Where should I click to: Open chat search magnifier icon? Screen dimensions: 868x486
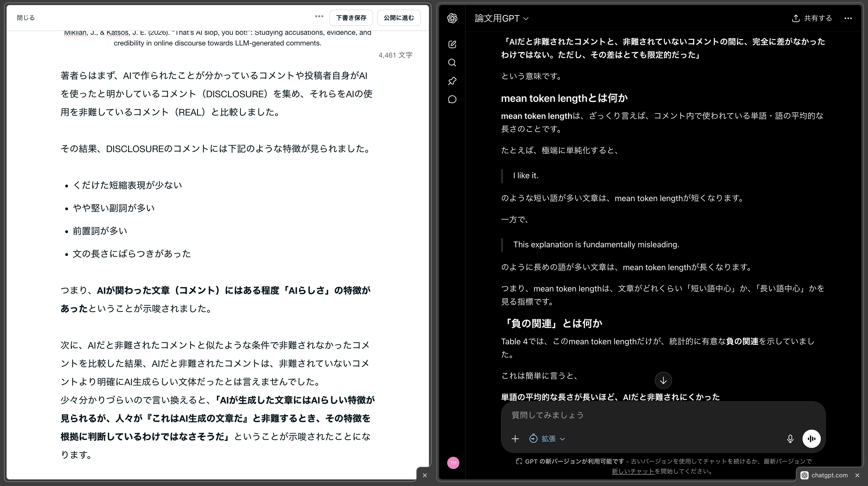[x=452, y=63]
